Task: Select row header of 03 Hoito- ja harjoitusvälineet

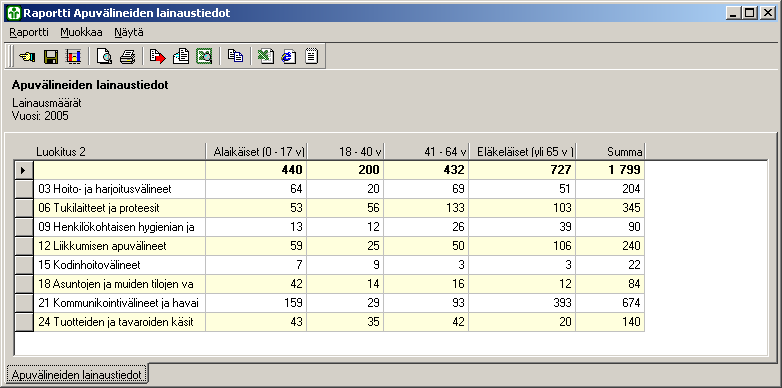Action: pos(24,189)
